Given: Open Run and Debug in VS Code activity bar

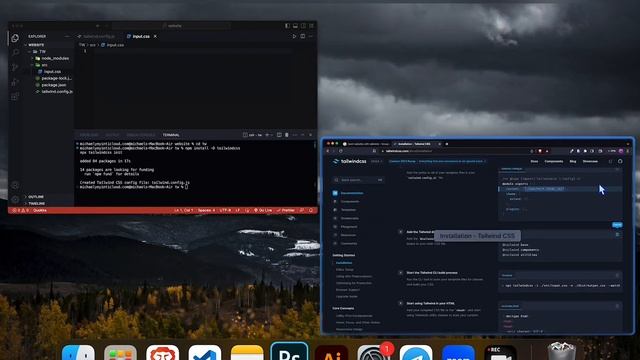Looking at the screenshot, I should click(15, 82).
